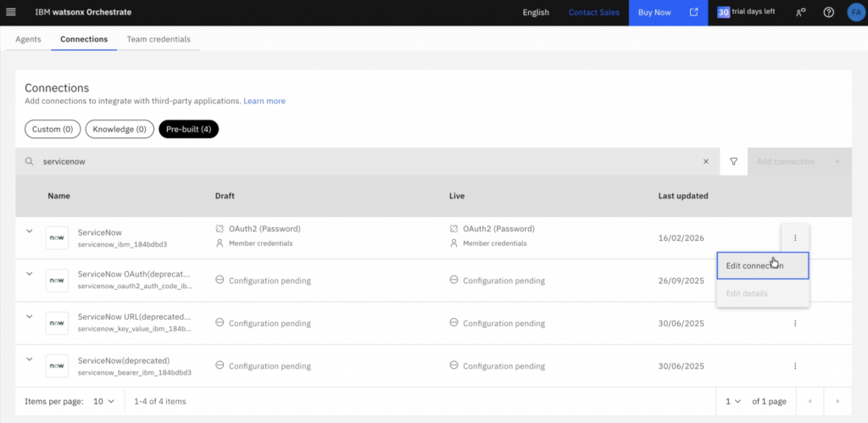This screenshot has width=868, height=423.
Task: Click the 26/09/2025 date cell
Action: click(x=681, y=281)
